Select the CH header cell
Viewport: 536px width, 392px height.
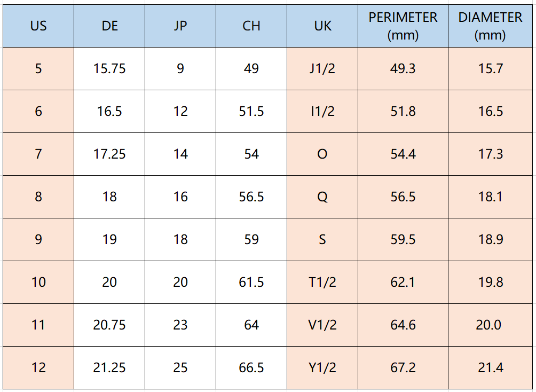point(251,26)
